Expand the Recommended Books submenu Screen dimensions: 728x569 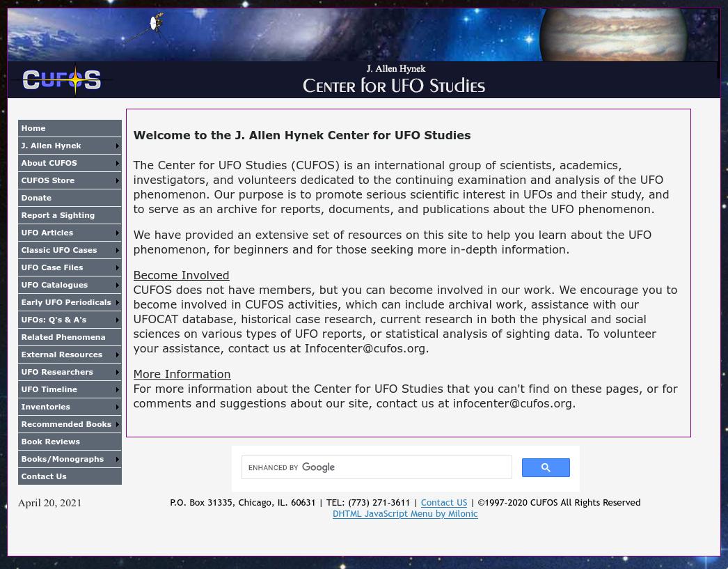(116, 424)
